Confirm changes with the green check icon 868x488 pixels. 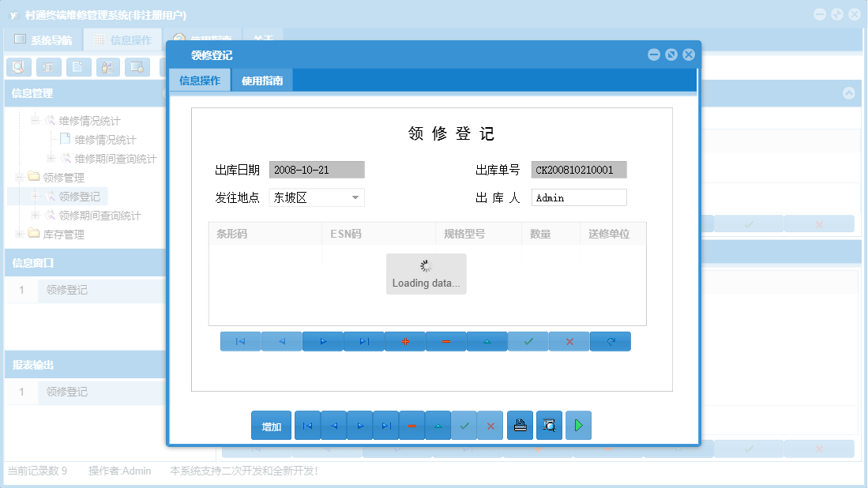528,341
